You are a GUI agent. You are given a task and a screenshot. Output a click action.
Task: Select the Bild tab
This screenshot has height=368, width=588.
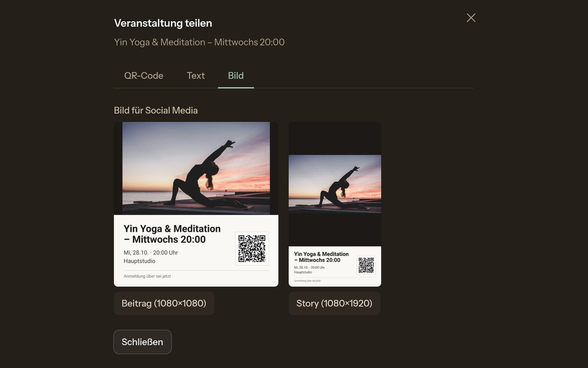tap(236, 75)
